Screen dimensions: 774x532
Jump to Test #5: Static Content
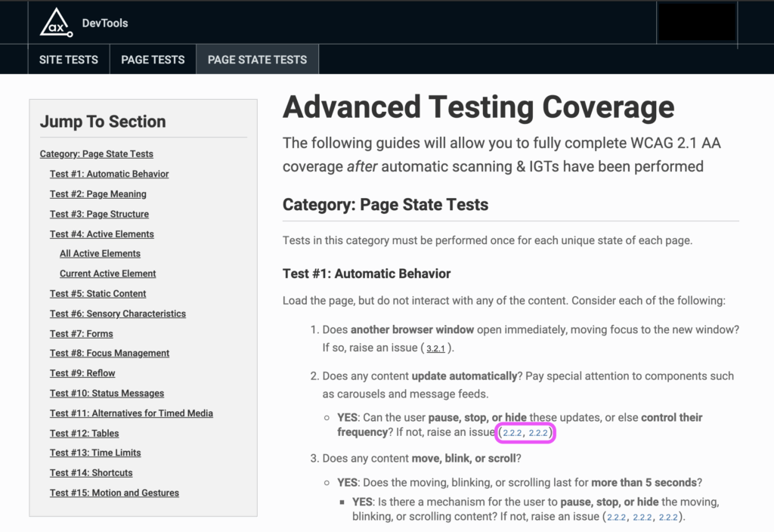pos(98,293)
